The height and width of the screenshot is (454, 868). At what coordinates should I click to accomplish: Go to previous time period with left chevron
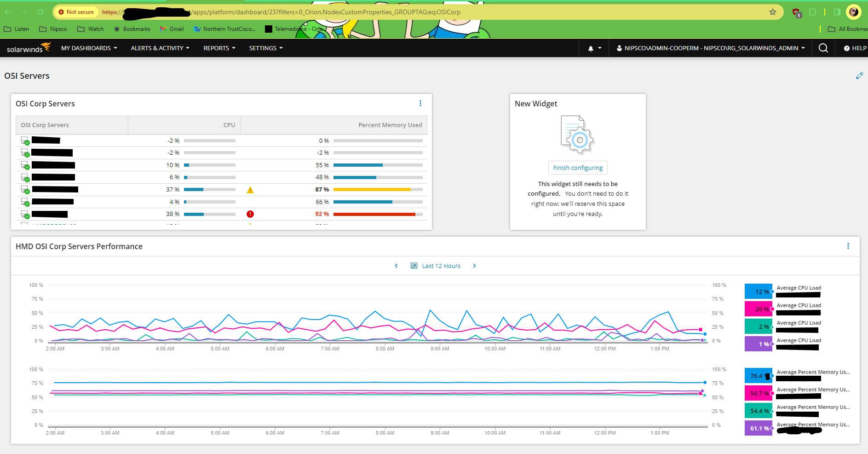click(x=397, y=266)
